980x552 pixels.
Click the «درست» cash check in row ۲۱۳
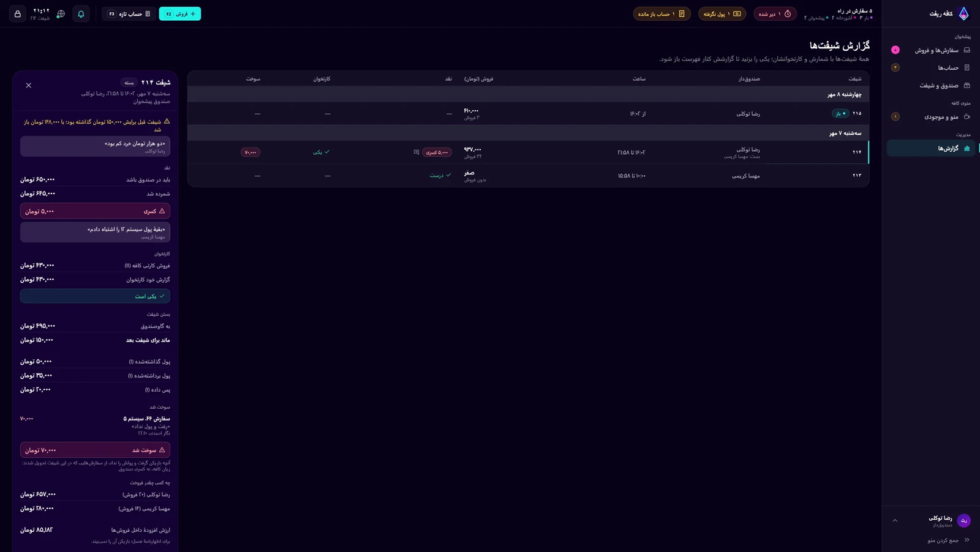point(440,176)
